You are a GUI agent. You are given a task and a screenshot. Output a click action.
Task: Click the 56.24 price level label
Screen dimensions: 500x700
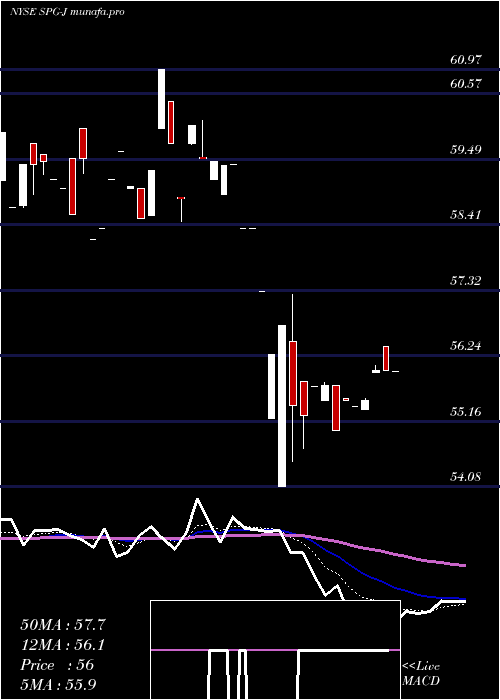tap(466, 346)
